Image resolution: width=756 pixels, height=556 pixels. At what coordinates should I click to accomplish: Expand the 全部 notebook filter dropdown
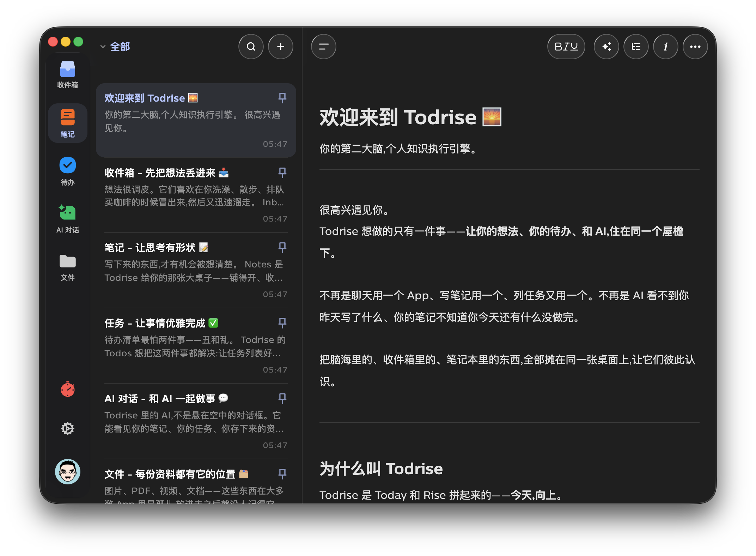[x=115, y=47]
